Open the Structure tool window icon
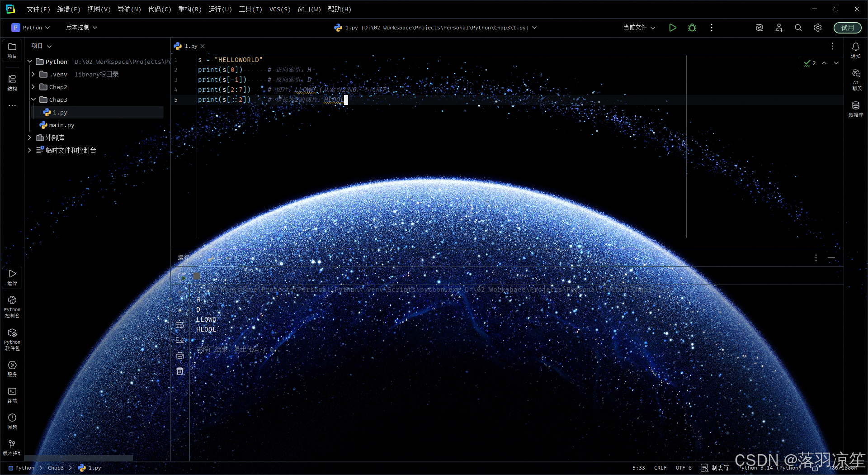Viewport: 868px width, 475px height. pos(12,83)
